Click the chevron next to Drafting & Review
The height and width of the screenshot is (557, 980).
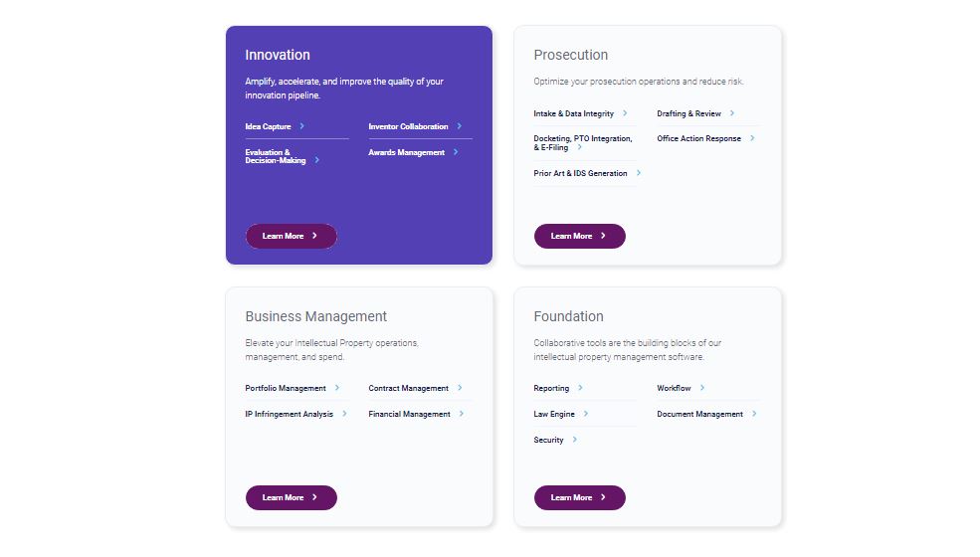pyautogui.click(x=732, y=113)
